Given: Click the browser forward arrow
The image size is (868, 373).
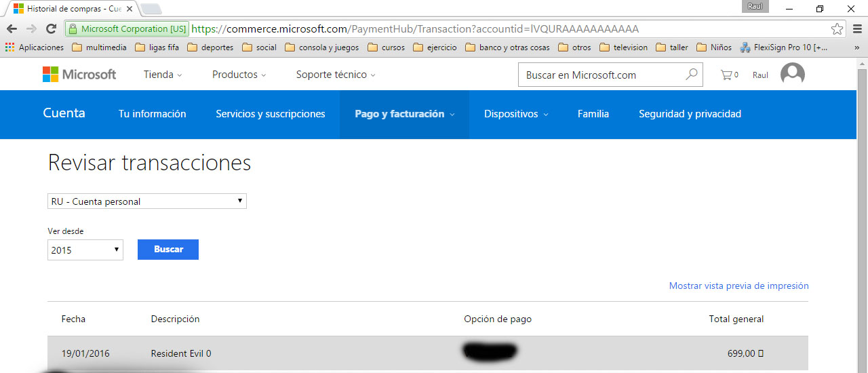Looking at the screenshot, I should (x=31, y=29).
